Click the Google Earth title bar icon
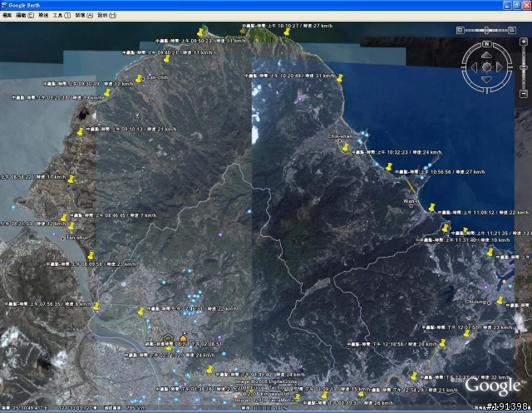The height and width of the screenshot is (413, 532). click(x=4, y=5)
